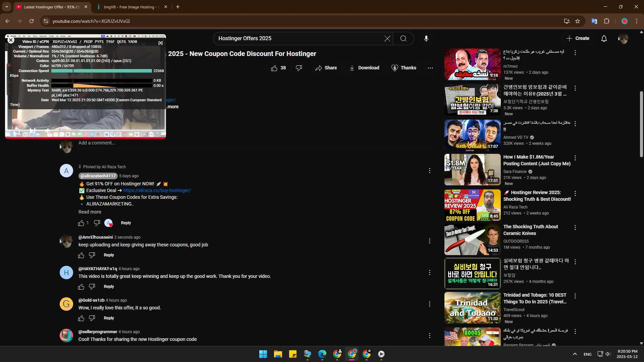
Task: Dislike the @AmrElhousseini comment
Action: [x=92, y=255]
